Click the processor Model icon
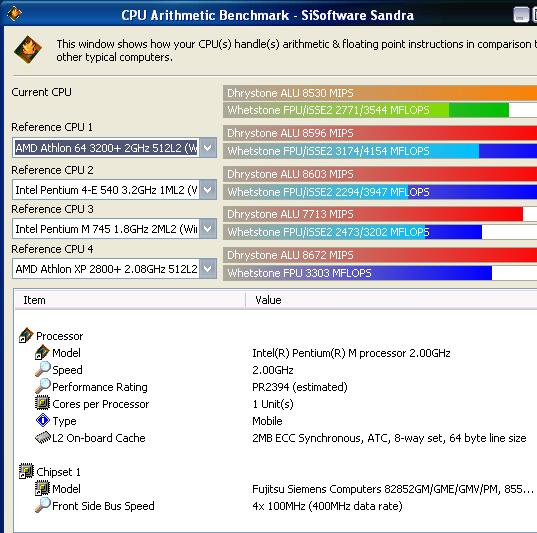The width and height of the screenshot is (537, 533). pos(42,352)
